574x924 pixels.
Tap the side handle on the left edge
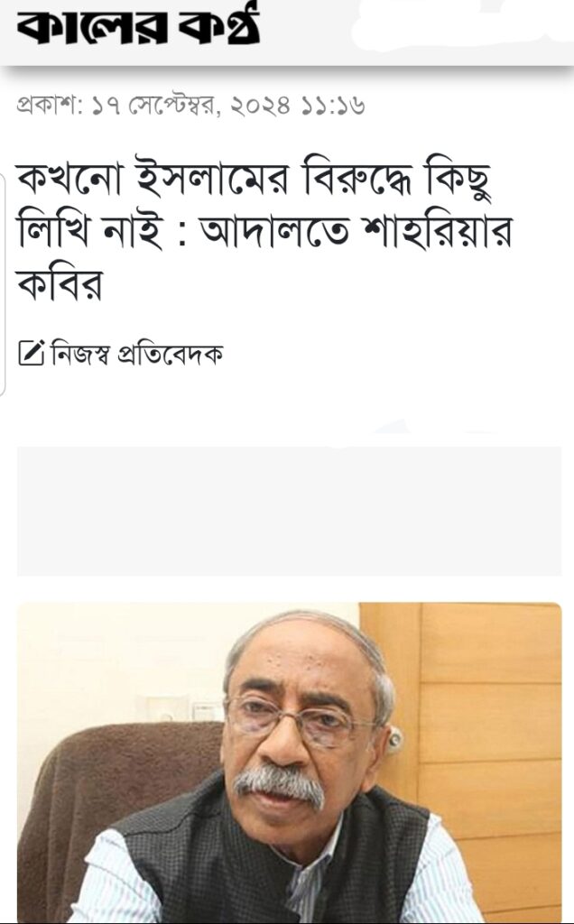point(3,284)
